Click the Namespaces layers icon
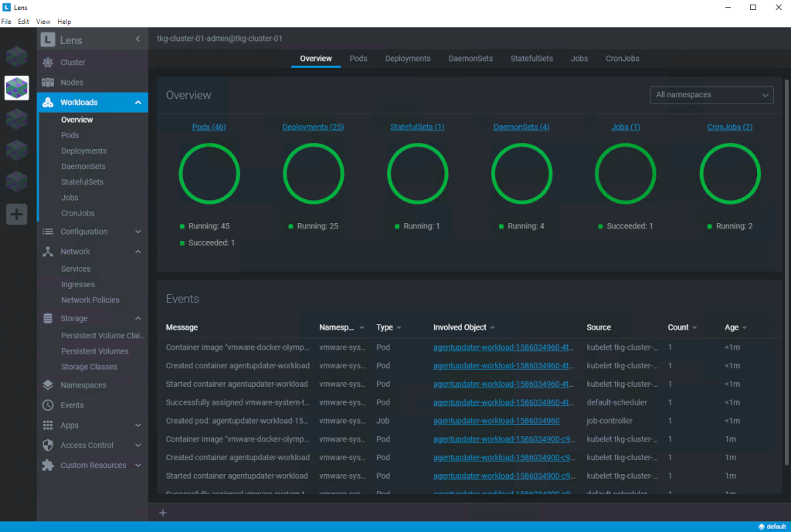This screenshot has width=791, height=532. (48, 385)
